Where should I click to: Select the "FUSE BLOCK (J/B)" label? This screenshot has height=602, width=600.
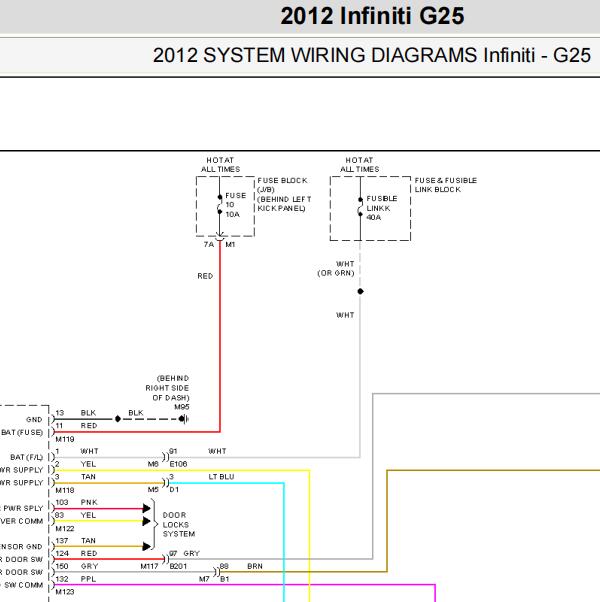tap(282, 185)
